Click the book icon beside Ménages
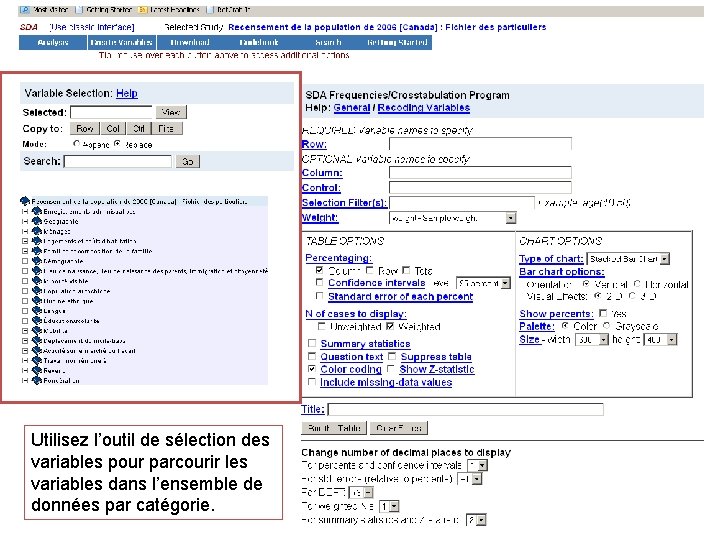 (x=37, y=231)
